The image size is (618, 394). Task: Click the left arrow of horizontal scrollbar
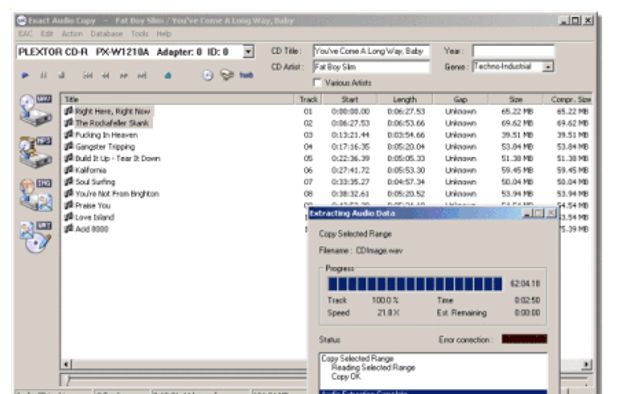tap(67, 364)
